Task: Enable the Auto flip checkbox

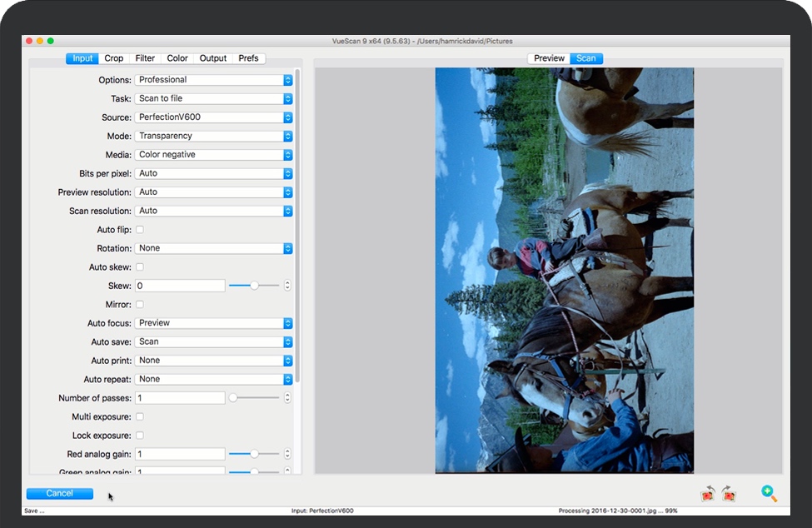Action: coord(140,230)
